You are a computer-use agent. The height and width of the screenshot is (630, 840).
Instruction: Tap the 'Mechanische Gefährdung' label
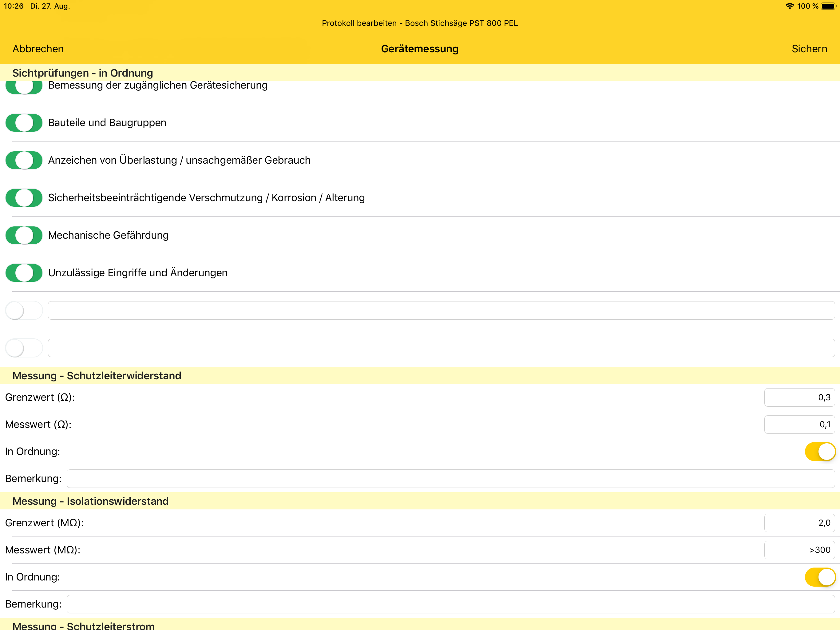[108, 235]
